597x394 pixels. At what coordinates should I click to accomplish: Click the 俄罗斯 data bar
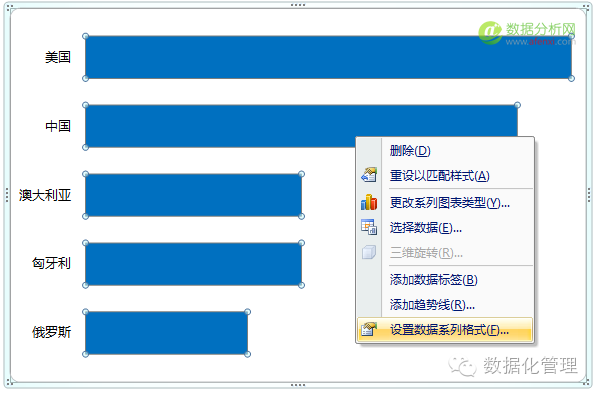pos(166,333)
